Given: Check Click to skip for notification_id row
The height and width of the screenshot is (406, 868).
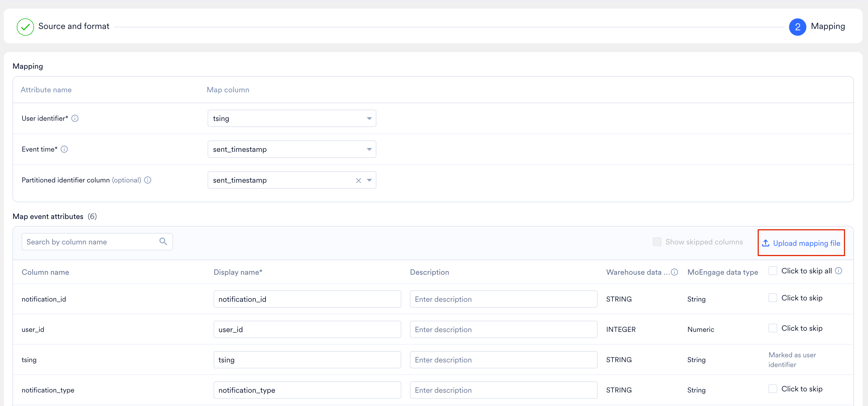Looking at the screenshot, I should [773, 298].
